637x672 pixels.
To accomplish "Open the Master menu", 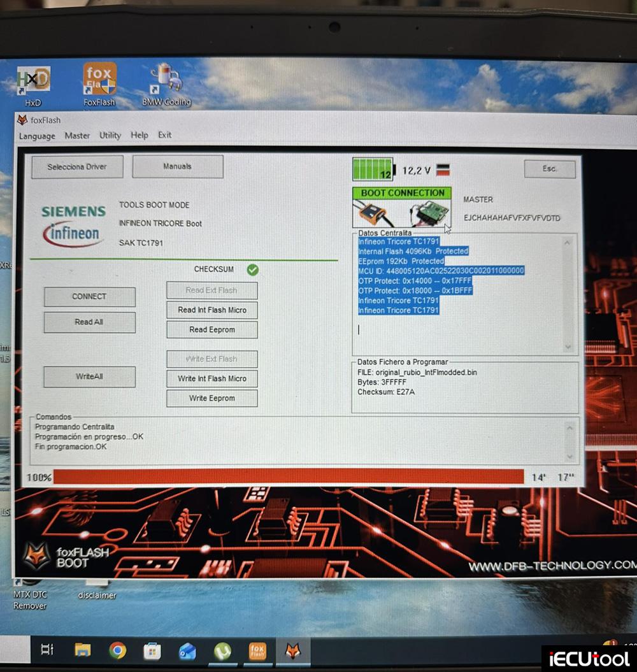I will (x=77, y=136).
